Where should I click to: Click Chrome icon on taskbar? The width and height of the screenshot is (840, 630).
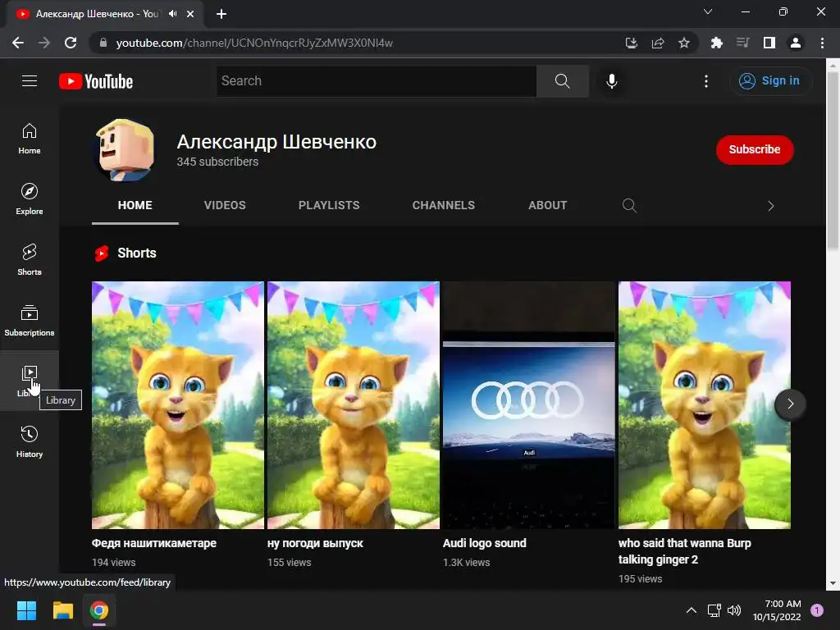pyautogui.click(x=99, y=610)
